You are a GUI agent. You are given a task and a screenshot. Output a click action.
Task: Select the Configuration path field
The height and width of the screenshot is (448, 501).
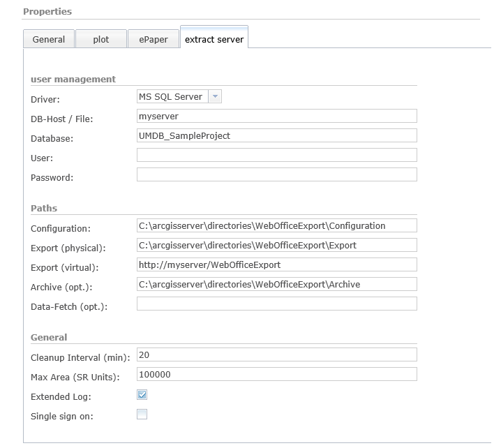[x=276, y=225]
